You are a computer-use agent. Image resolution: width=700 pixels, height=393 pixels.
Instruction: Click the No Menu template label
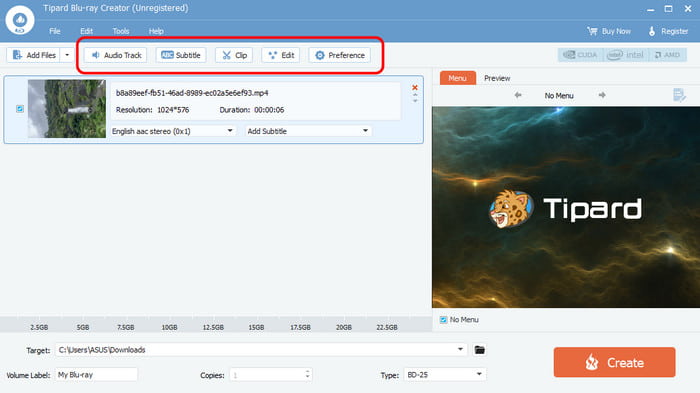[558, 96]
